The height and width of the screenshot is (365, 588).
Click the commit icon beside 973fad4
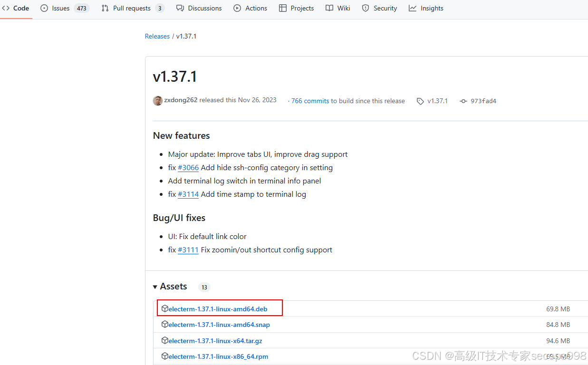click(x=463, y=101)
